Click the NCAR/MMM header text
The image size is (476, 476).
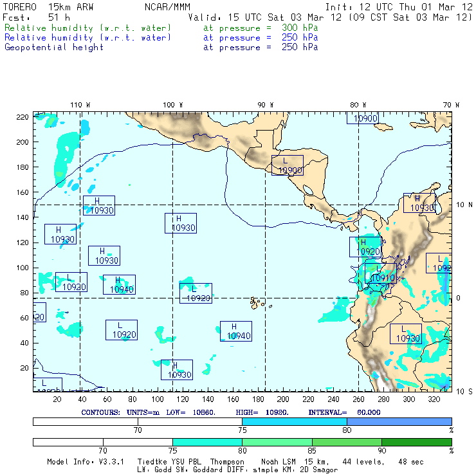pyautogui.click(x=167, y=7)
